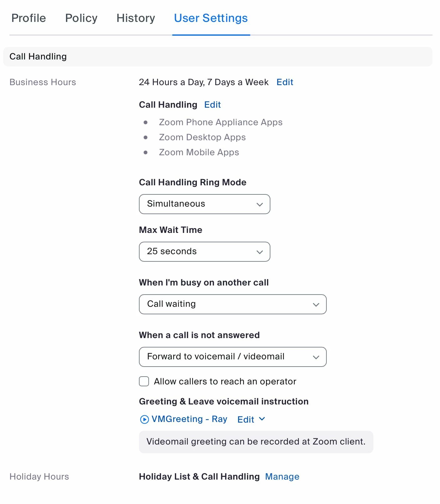Open call not answered dropdown
This screenshot has height=504, width=440.
pos(232,357)
